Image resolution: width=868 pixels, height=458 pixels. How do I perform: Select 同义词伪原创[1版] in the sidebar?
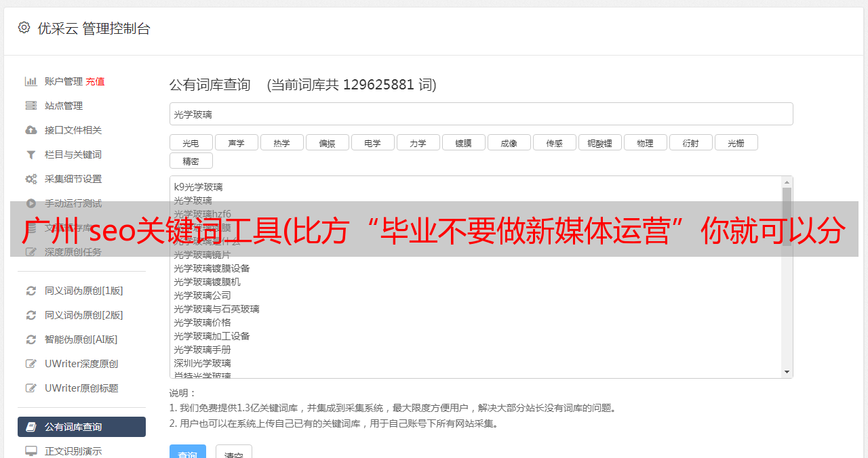click(x=84, y=291)
